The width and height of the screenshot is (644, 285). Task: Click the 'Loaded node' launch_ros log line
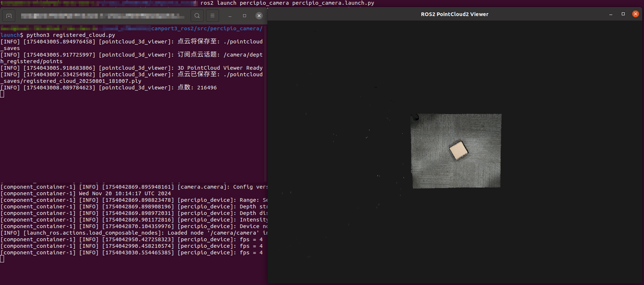(x=134, y=233)
